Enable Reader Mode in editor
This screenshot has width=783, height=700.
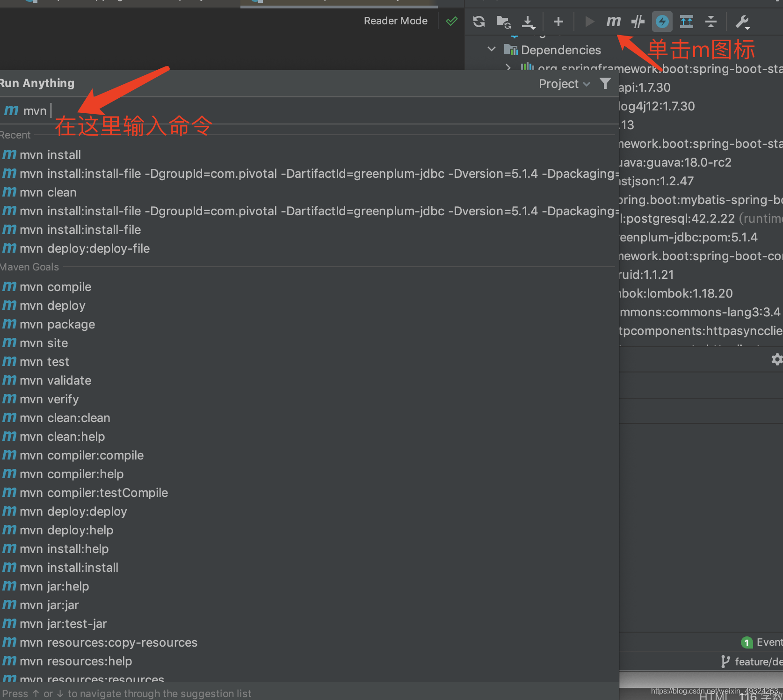(396, 21)
